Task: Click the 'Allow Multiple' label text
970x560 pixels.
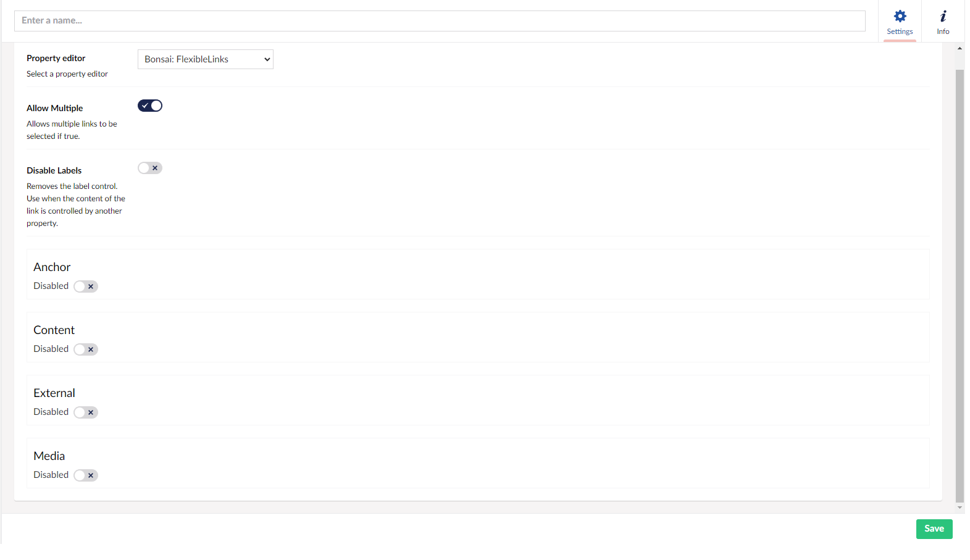Action: point(54,108)
